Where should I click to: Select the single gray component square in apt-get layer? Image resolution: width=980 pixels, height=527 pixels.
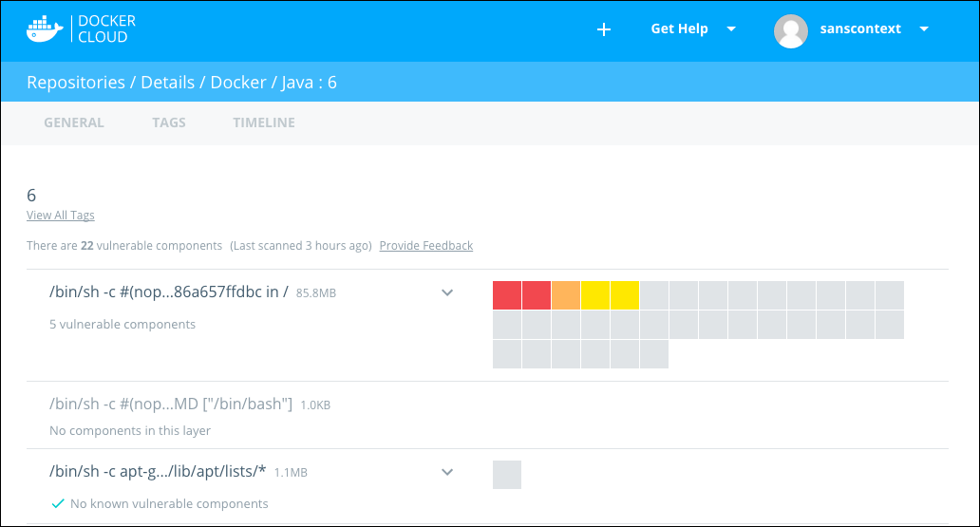click(507, 475)
